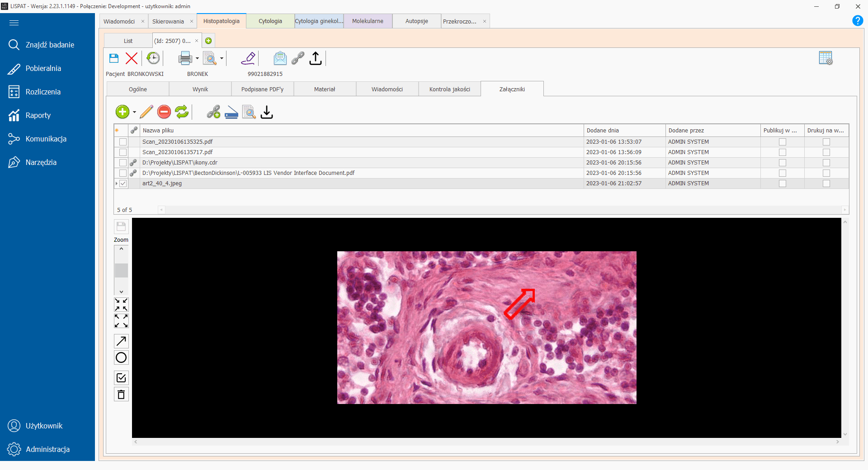This screenshot has height=470, width=868.
Task: Click the green refresh arrows icon
Action: (182, 112)
